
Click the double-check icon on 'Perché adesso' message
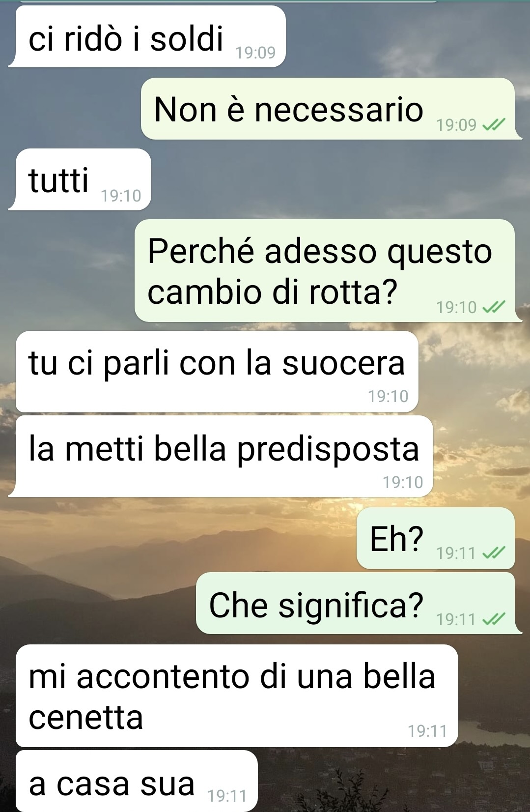(494, 308)
